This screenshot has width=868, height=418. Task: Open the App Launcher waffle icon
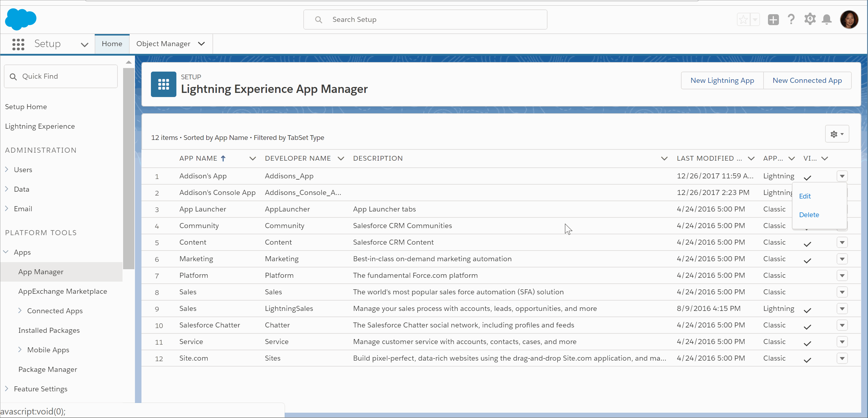18,44
